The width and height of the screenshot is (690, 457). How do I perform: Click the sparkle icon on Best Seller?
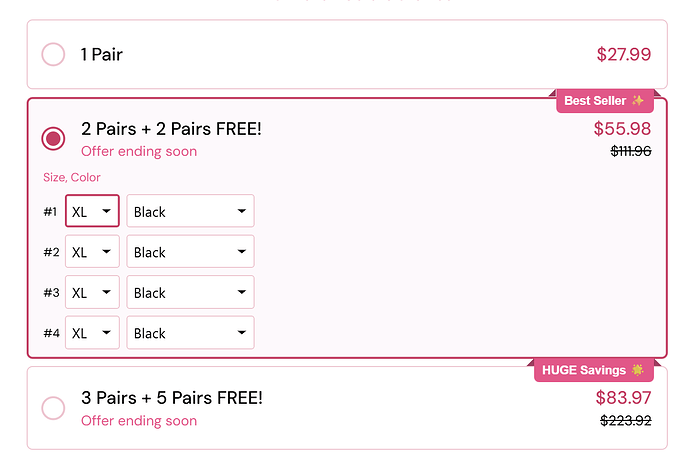(x=638, y=101)
